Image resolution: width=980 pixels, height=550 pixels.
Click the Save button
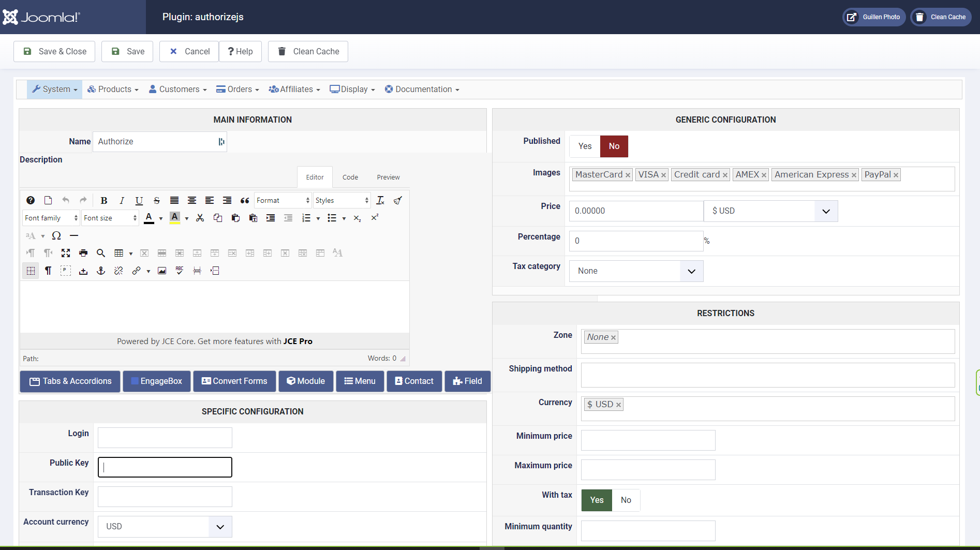click(x=127, y=52)
